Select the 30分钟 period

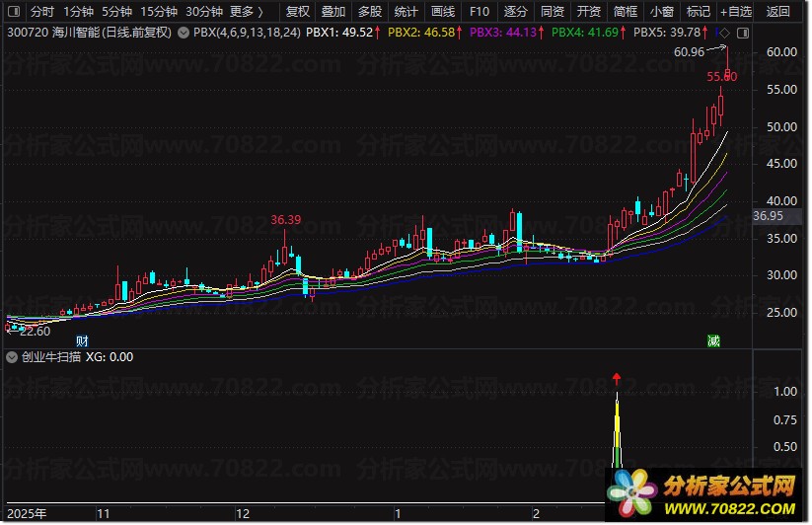204,11
